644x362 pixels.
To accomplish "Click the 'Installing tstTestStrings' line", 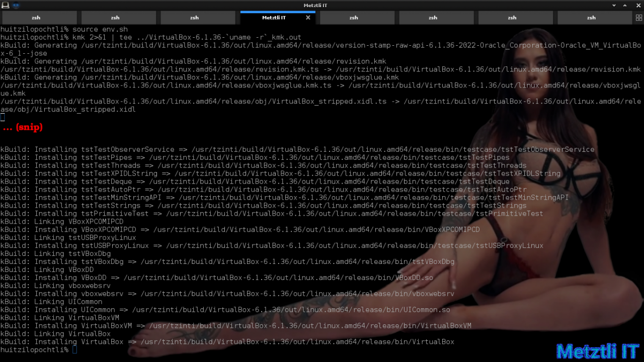I will (x=263, y=206).
